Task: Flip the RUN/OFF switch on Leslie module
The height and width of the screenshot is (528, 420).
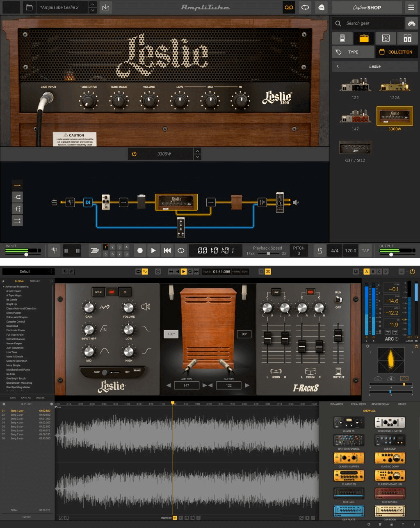Action: click(338, 300)
